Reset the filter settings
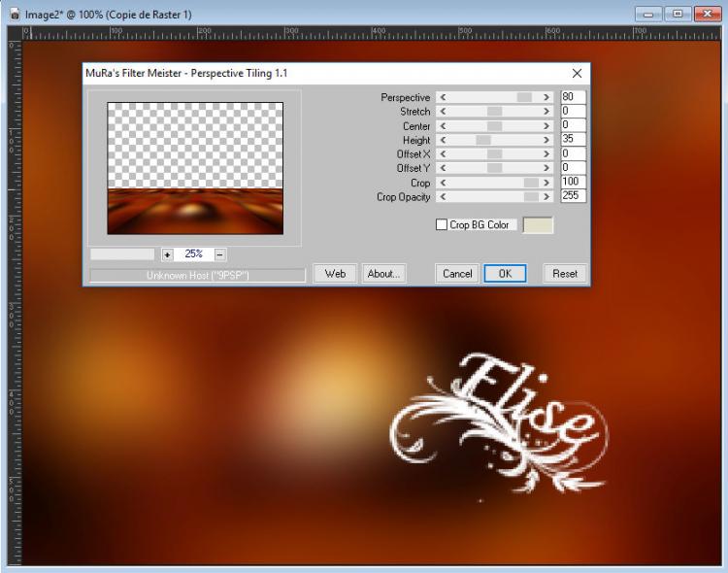This screenshot has height=573, width=728. [x=565, y=274]
